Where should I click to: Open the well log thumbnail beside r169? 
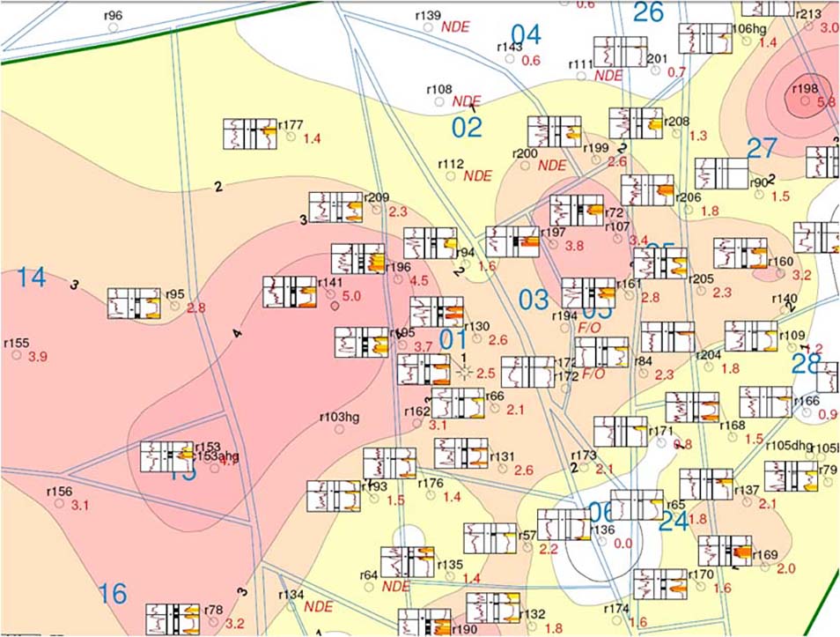725,552
